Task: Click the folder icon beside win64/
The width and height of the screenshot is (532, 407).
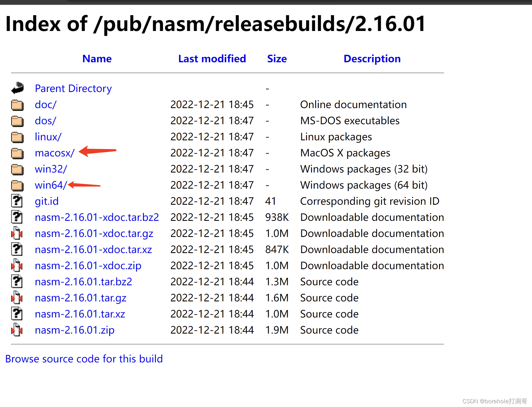Action: (17, 186)
